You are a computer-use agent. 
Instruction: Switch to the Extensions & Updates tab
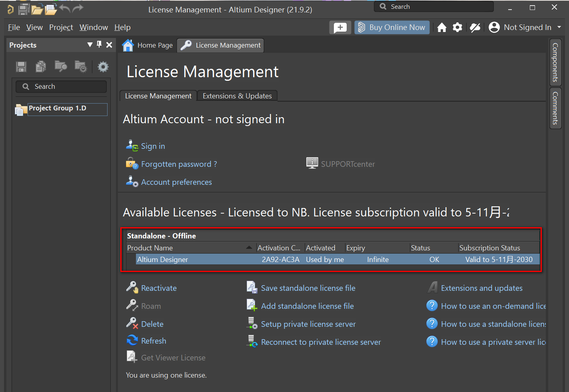[237, 96]
